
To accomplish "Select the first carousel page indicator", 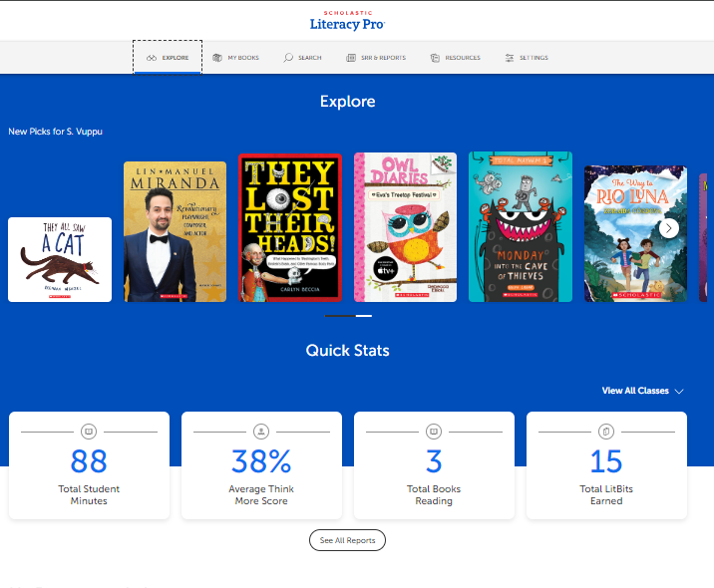I will pos(340,316).
